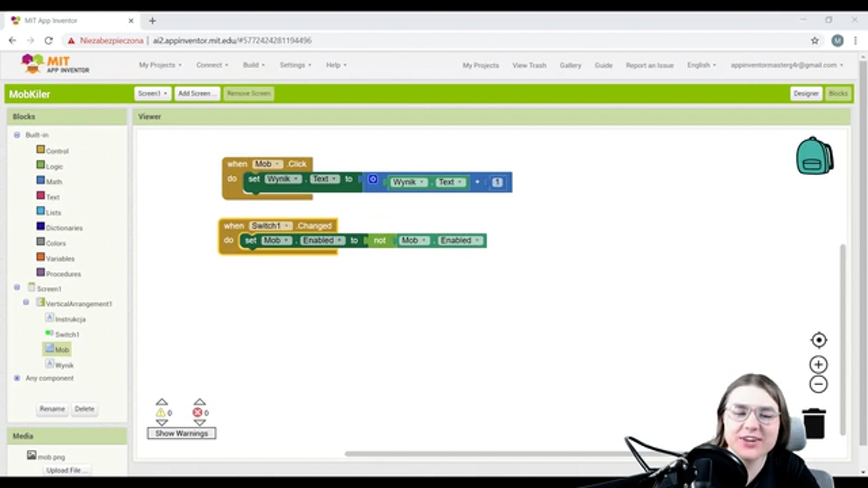Click the red error X icon

(x=197, y=413)
